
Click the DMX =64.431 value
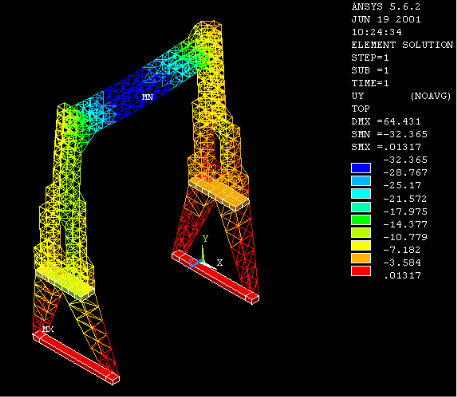[386, 121]
